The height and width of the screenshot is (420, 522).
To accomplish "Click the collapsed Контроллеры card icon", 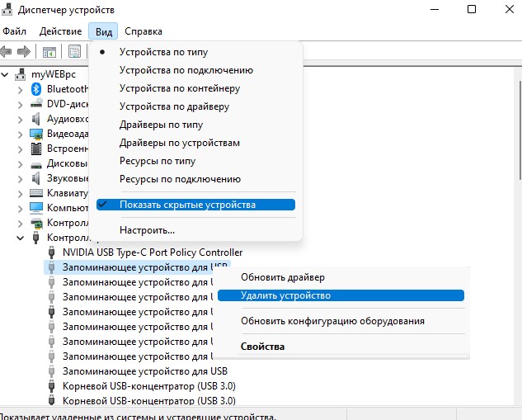I will tap(36, 223).
